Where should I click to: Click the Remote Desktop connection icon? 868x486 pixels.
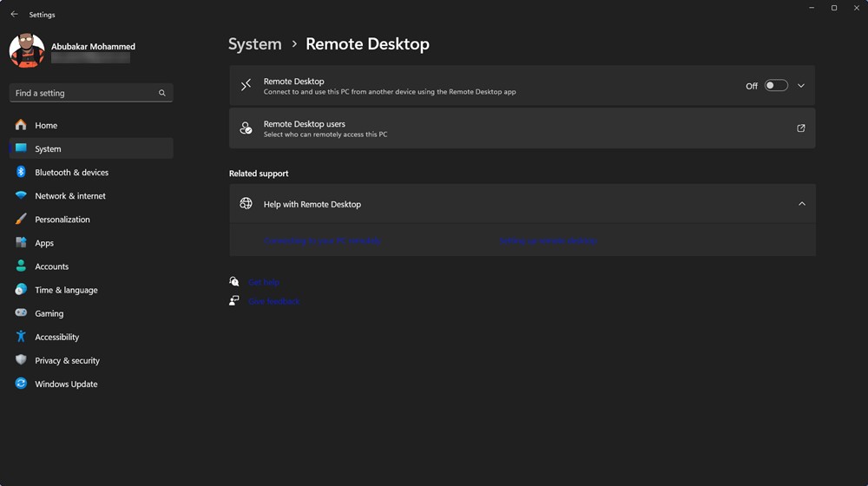pos(246,85)
